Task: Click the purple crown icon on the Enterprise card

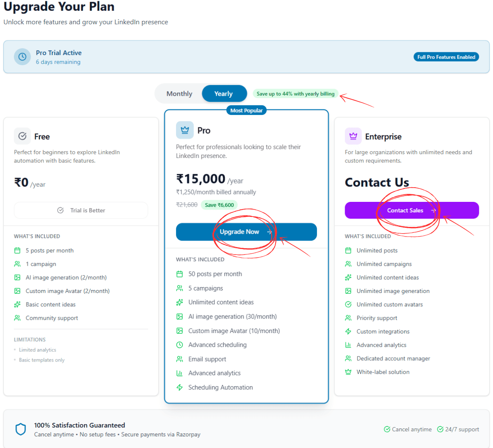Action: click(353, 136)
